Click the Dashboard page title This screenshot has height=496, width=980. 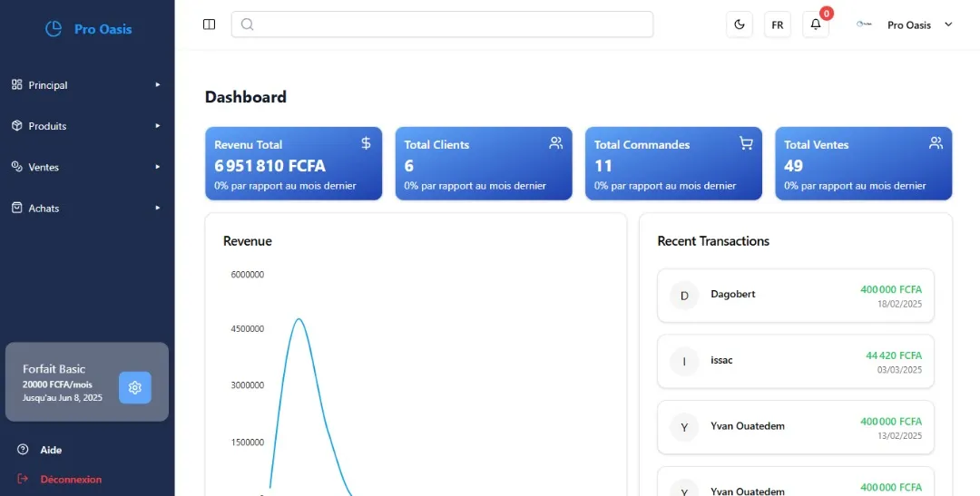click(x=246, y=97)
